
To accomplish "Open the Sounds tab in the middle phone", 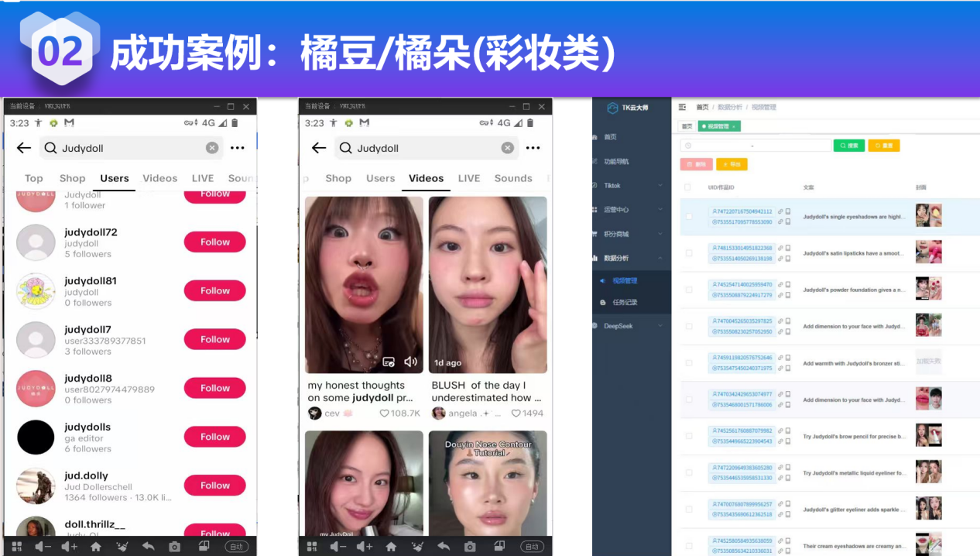I will click(513, 178).
